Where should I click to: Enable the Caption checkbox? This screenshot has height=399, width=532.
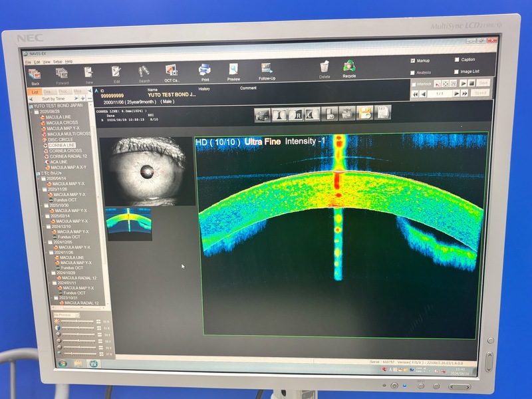(x=457, y=60)
